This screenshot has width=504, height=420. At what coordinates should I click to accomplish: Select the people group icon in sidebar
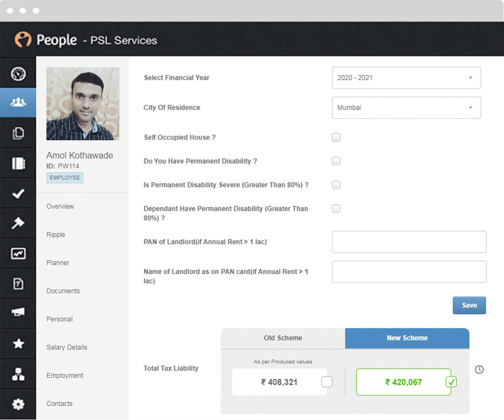(x=18, y=102)
